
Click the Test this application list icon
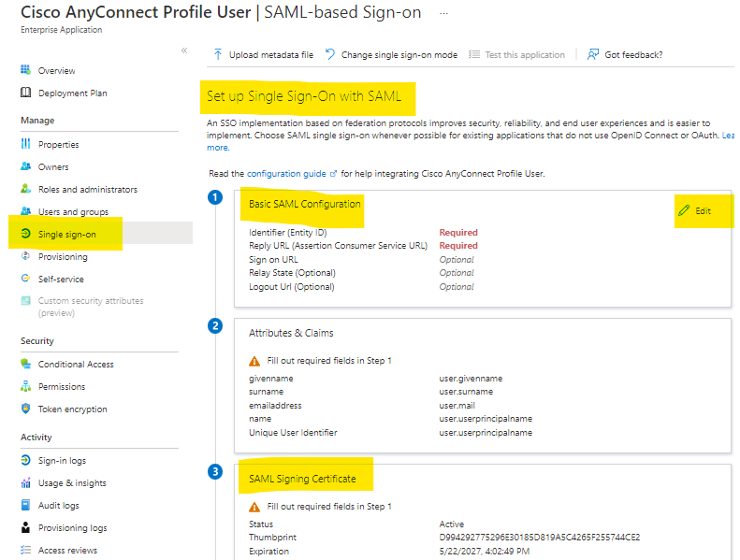point(473,54)
